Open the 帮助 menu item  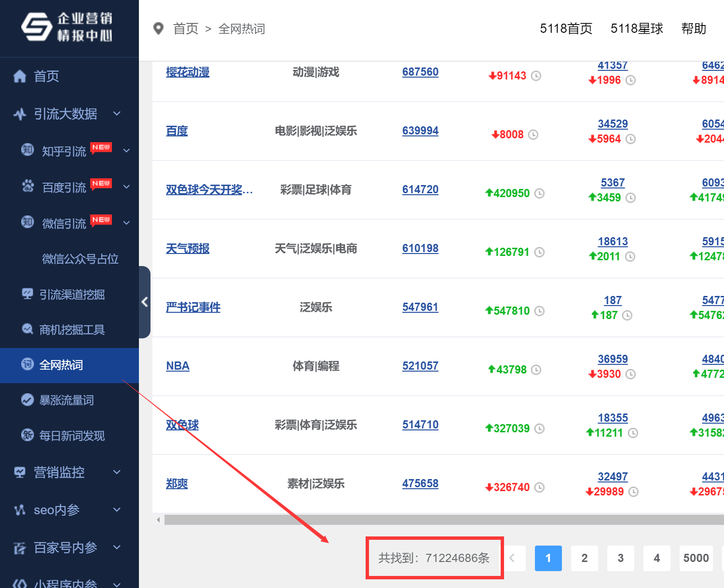click(693, 28)
